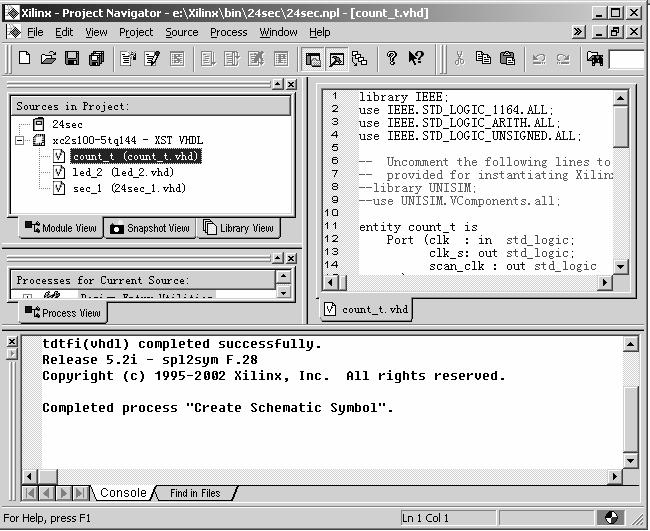Viewport: 650px width, 531px height.
Task: Switch to Library View tab
Action: pos(238,228)
